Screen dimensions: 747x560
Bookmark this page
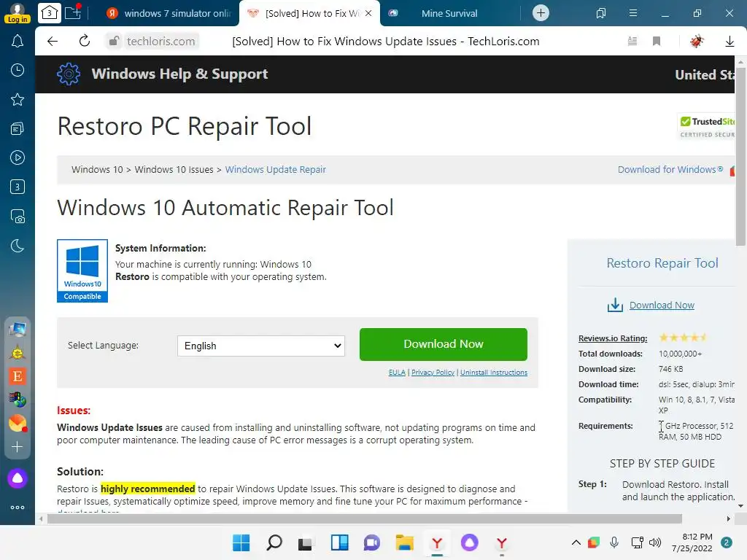[x=657, y=41]
